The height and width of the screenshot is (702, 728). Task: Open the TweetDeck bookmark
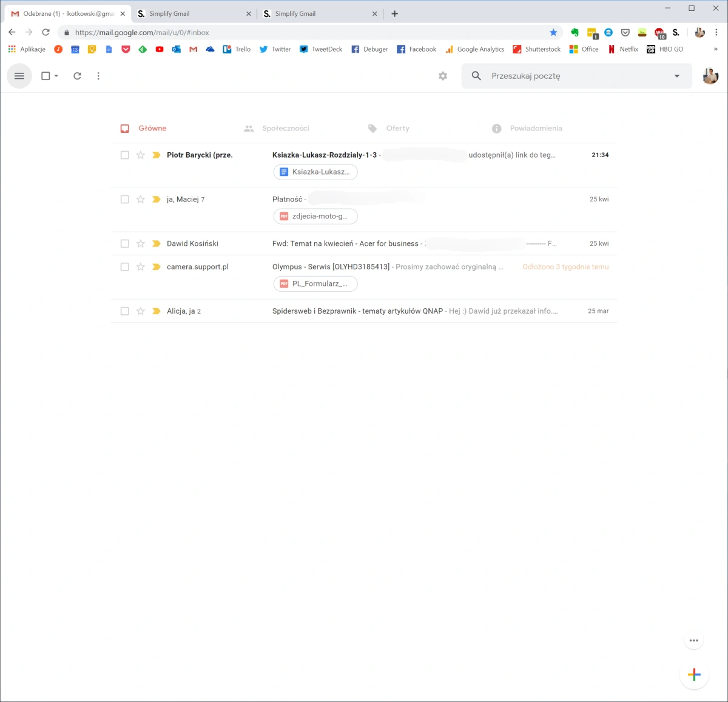pyautogui.click(x=321, y=49)
